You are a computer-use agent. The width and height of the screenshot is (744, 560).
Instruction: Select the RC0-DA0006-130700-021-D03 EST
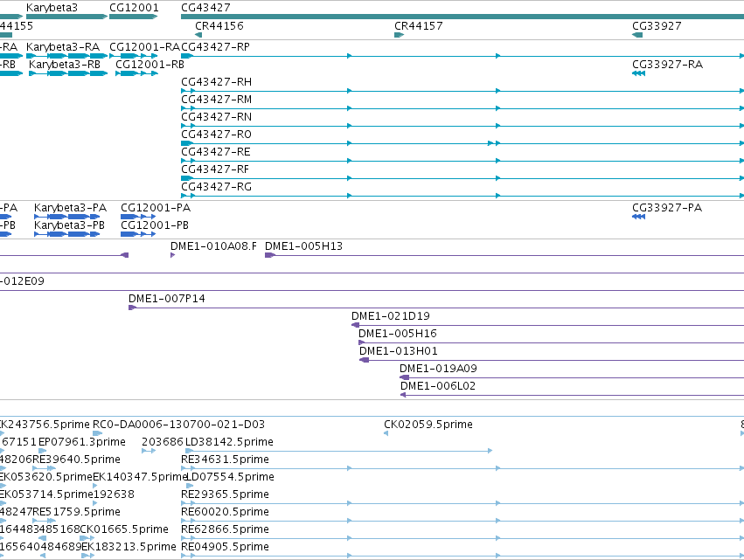[97, 433]
